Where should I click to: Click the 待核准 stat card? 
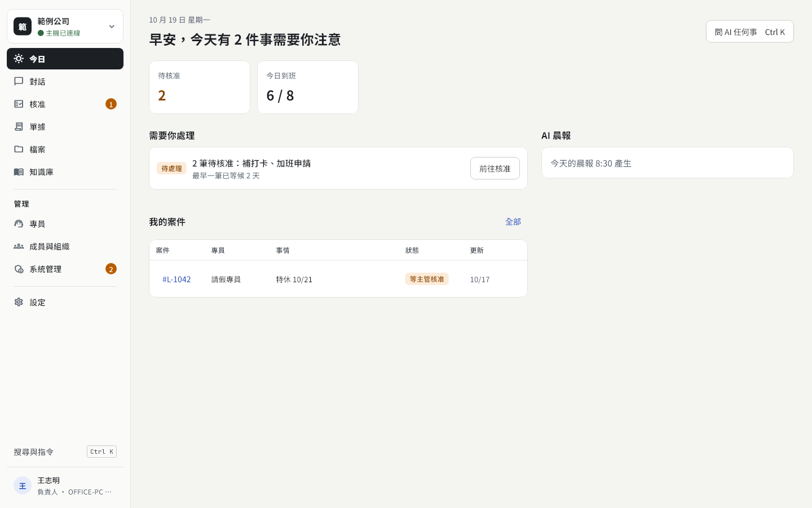coord(200,87)
